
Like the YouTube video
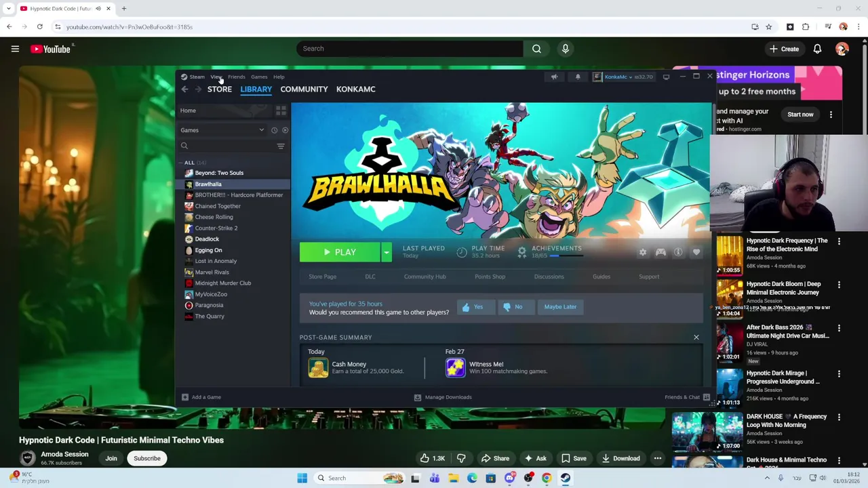(432, 458)
